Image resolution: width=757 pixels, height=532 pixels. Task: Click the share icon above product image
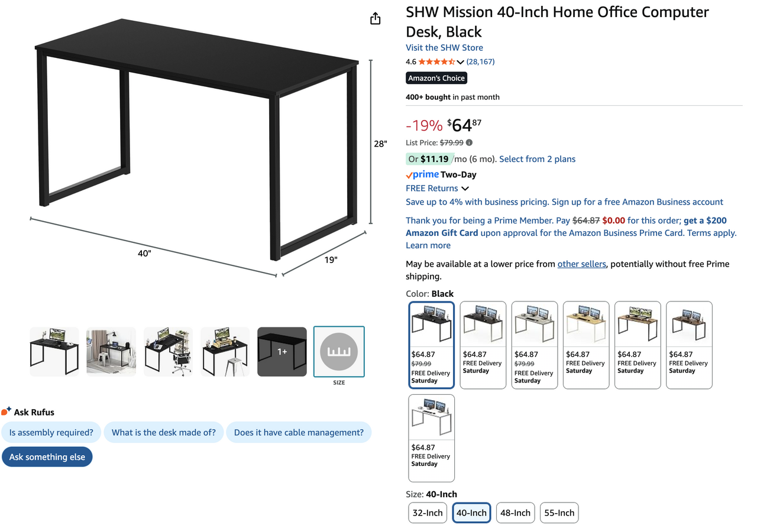375,19
